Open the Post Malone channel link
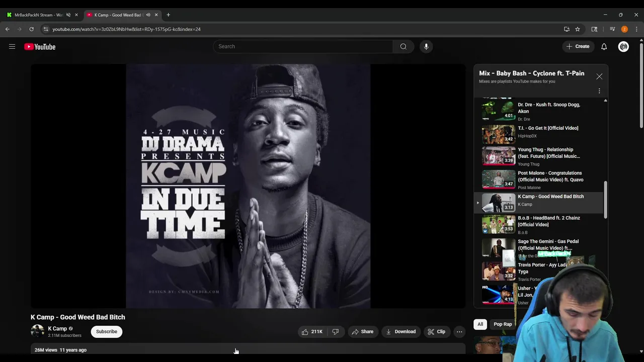This screenshot has width=644, height=362. coord(529,188)
